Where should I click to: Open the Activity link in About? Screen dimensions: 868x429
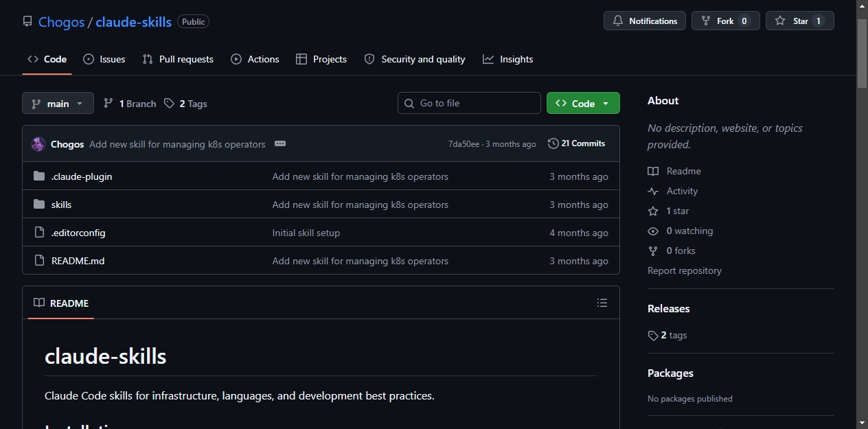(x=673, y=191)
